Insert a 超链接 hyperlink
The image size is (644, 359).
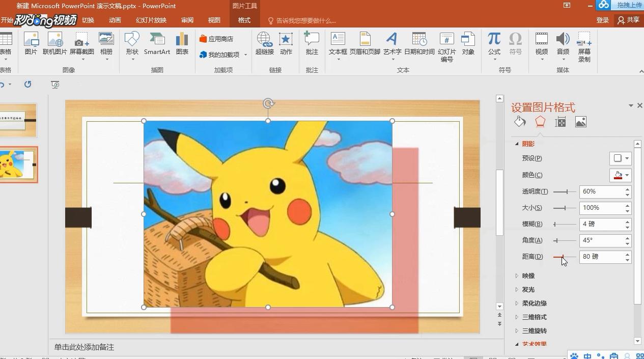[265, 44]
